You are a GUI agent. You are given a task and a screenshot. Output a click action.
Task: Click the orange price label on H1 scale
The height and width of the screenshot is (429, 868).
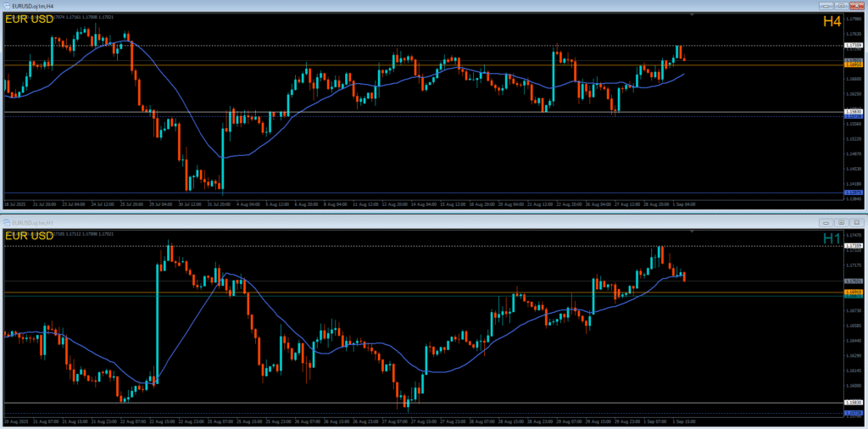click(854, 292)
